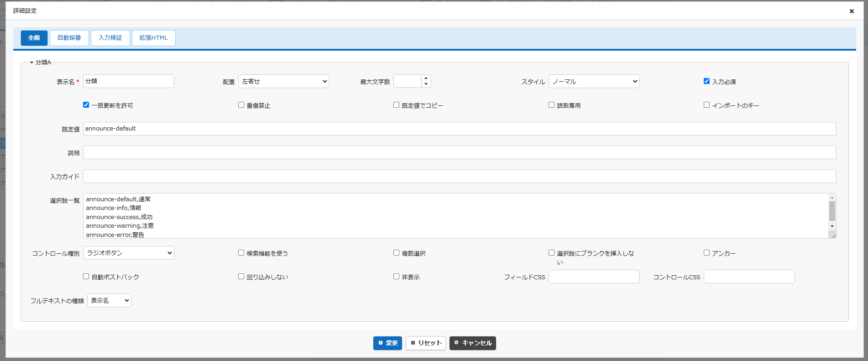868x361 pixels.
Task: Decrease 最大文字数 with the down arrow
Action: tap(426, 84)
